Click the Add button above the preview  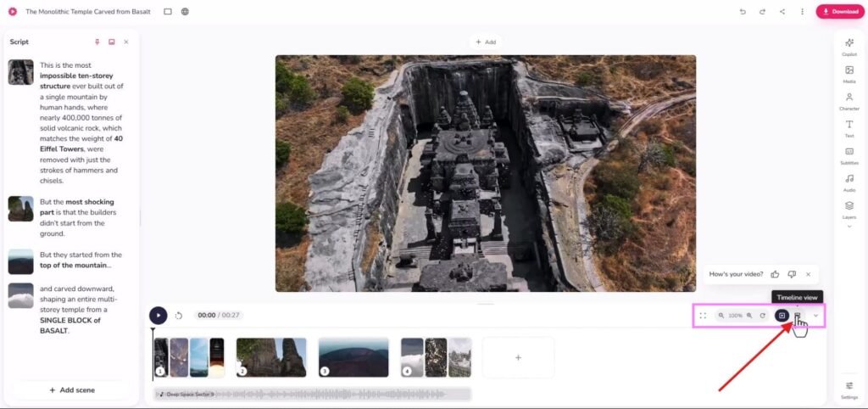point(486,42)
